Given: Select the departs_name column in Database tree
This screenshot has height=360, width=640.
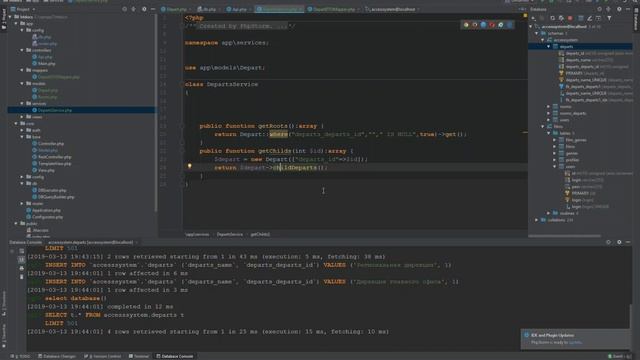Looking at the screenshot, I should point(578,60).
